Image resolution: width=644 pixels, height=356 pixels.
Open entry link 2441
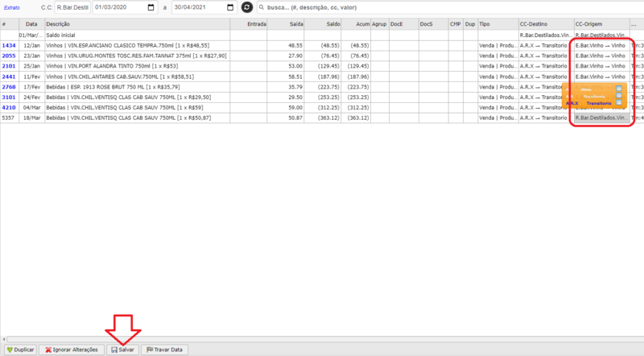pyautogui.click(x=9, y=77)
